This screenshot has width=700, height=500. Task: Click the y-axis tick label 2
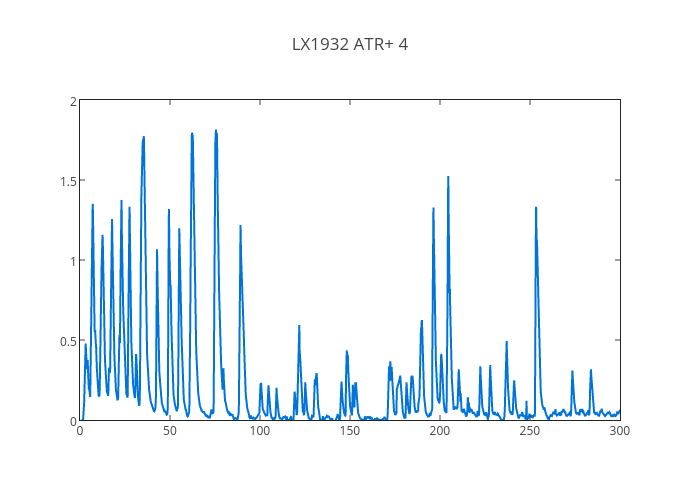pos(73,101)
